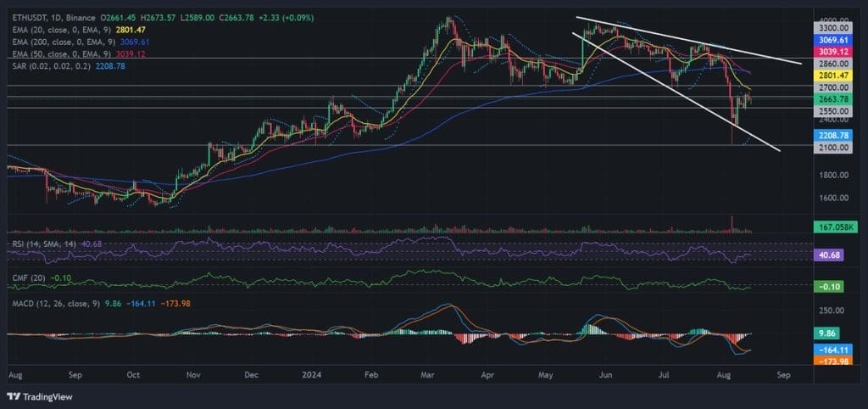This screenshot has height=409, width=868.
Task: Click the Aug label at far left of time axis
Action: [14, 373]
